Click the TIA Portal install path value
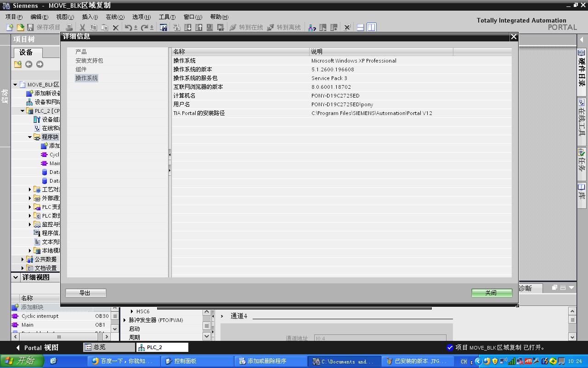Viewport: 588px width, 368px height. (372, 113)
